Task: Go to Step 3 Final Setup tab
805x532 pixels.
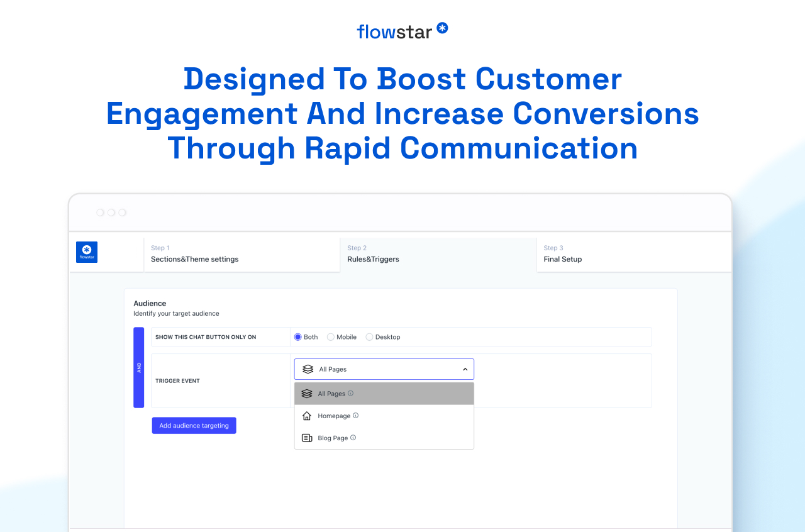Action: 633,254
